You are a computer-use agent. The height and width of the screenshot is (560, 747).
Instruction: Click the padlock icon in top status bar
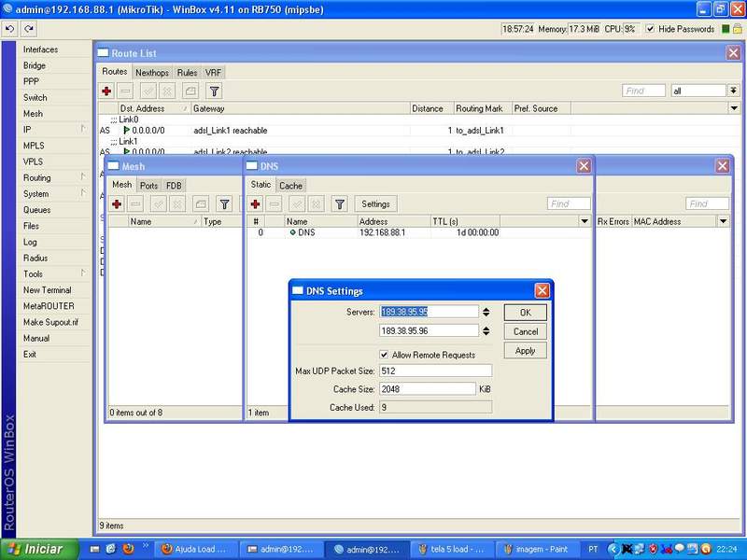737,29
